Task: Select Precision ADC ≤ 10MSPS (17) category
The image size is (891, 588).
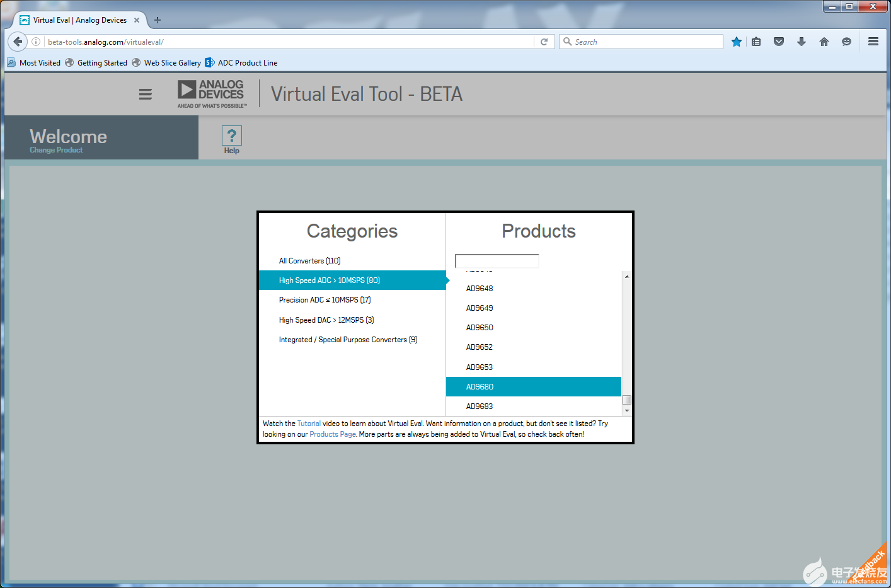Action: coord(352,300)
